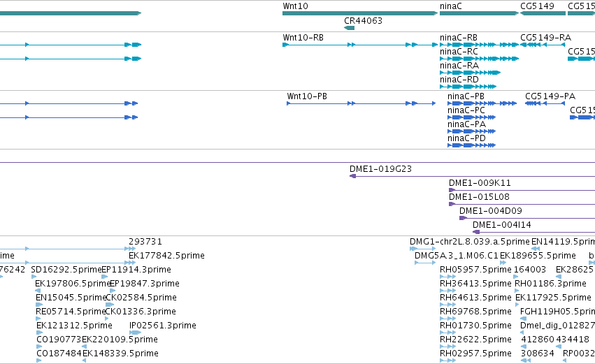Image resolution: width=595 pixels, height=364 pixels.
Task: Select the RH01730.5prime EST
Action: point(475,326)
